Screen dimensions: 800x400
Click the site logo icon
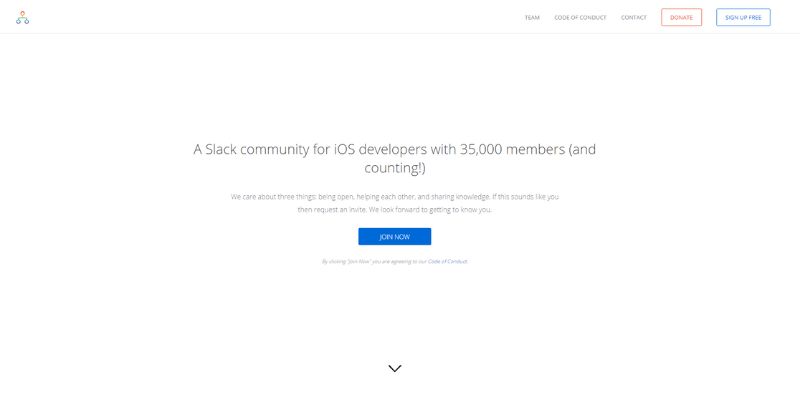coord(22,17)
